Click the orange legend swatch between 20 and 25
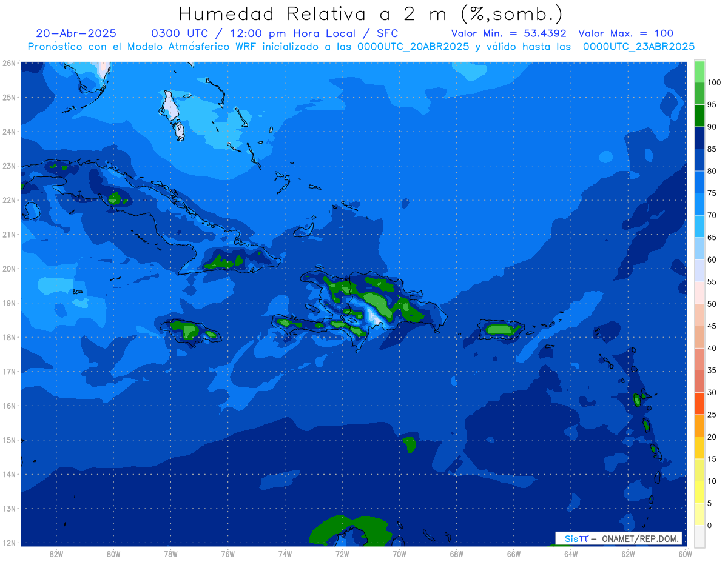 tap(699, 425)
